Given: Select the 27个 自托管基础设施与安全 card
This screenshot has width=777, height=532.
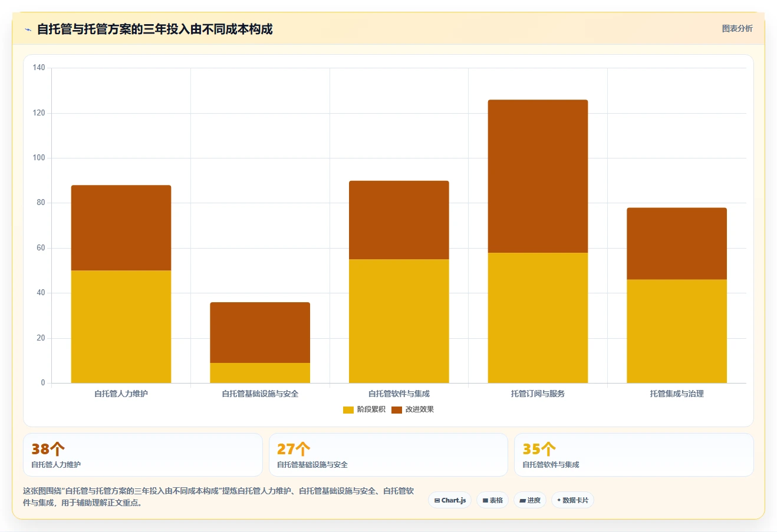Looking at the screenshot, I should click(388, 455).
